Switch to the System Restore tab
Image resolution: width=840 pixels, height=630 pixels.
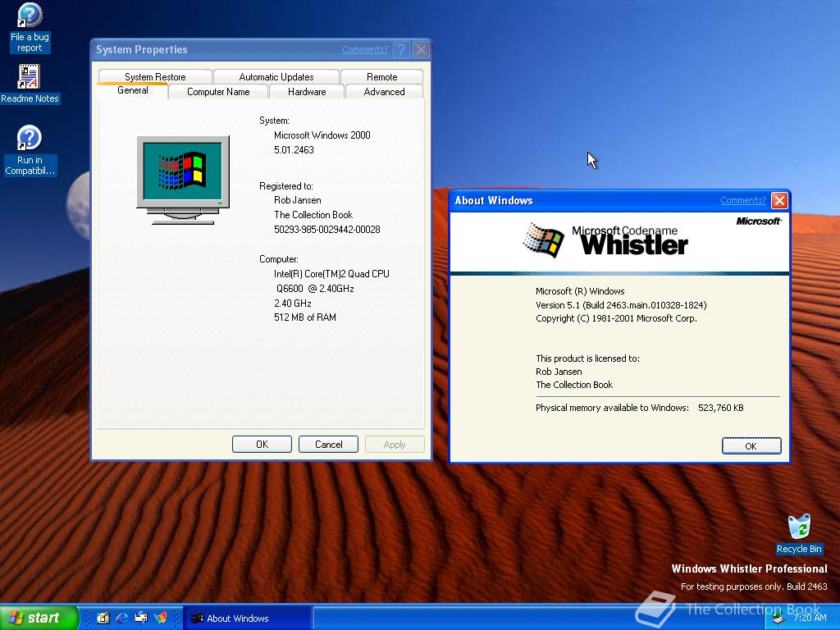click(155, 76)
